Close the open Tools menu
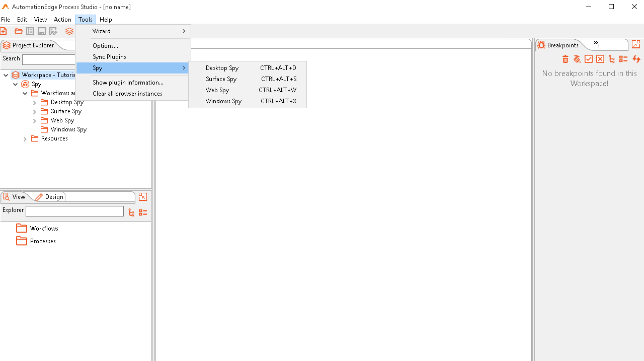 [86, 20]
